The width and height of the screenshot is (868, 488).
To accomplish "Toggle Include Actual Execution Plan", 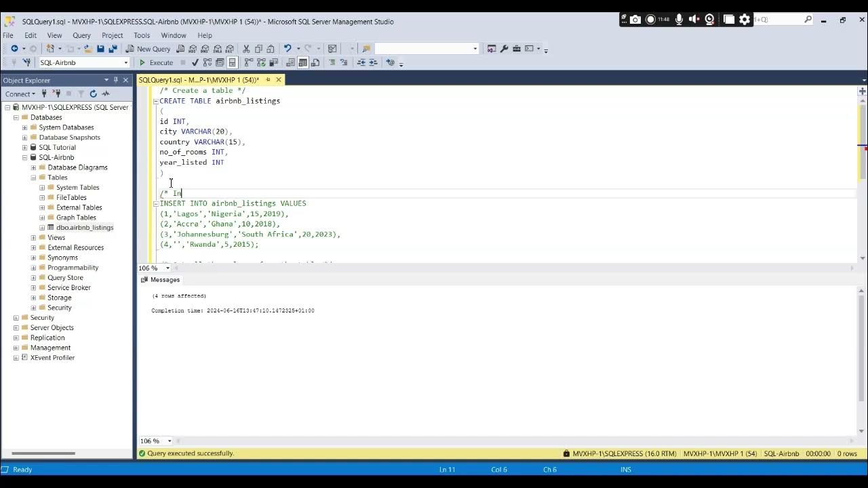I will pos(249,62).
